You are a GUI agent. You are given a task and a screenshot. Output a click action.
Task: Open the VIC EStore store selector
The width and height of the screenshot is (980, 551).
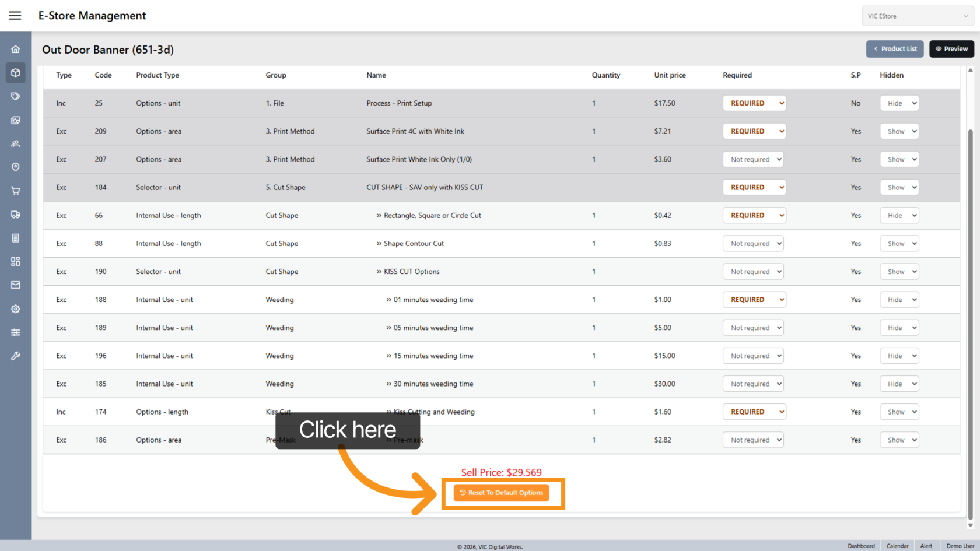pos(917,16)
